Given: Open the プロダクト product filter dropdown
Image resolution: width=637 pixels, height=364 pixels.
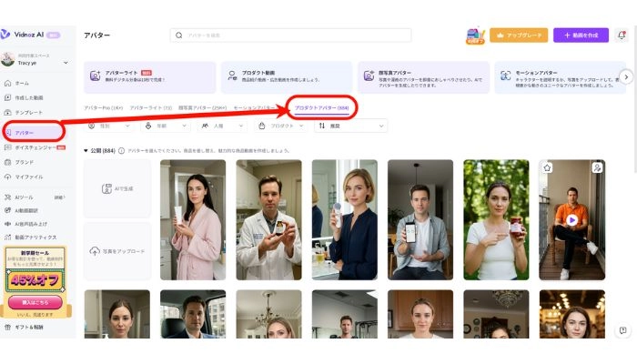Looking at the screenshot, I should 280,126.
